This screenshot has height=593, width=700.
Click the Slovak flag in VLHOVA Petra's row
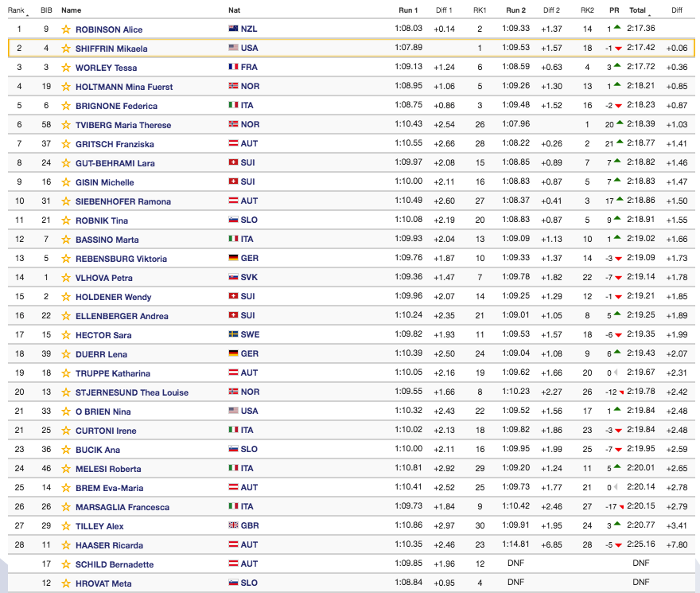[x=233, y=277]
